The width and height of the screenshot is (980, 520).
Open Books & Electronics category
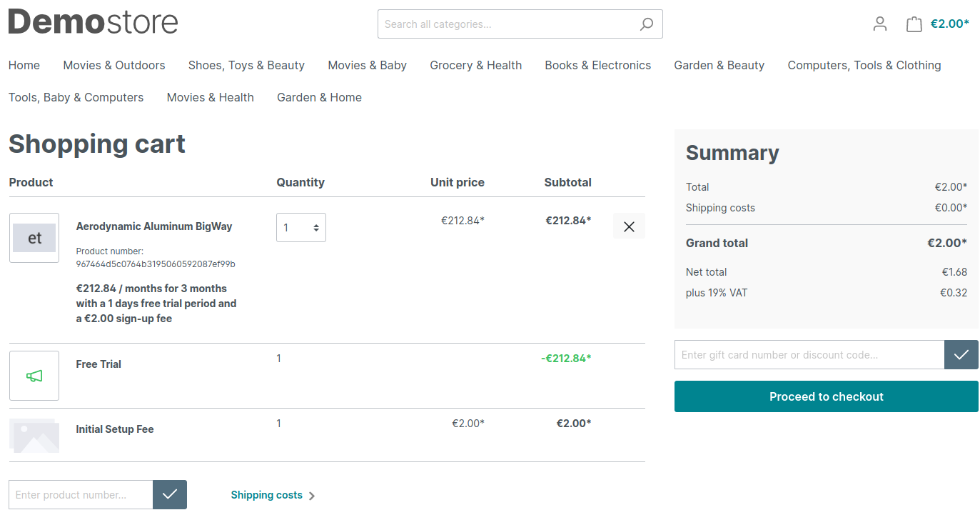pyautogui.click(x=598, y=65)
